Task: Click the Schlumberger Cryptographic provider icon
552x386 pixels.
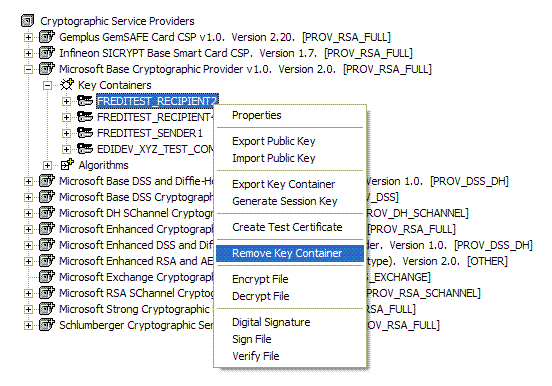Action: (47, 325)
